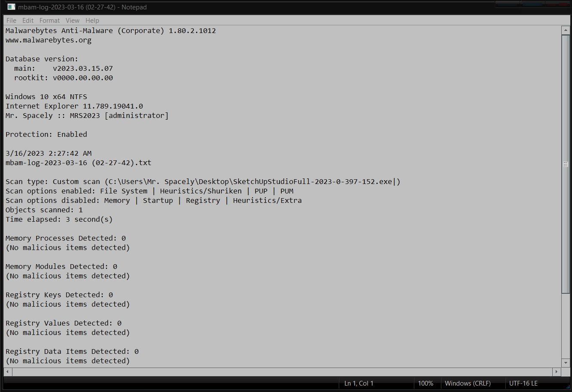Click the 'Scan options enabled' line
The image size is (572, 392).
150,191
